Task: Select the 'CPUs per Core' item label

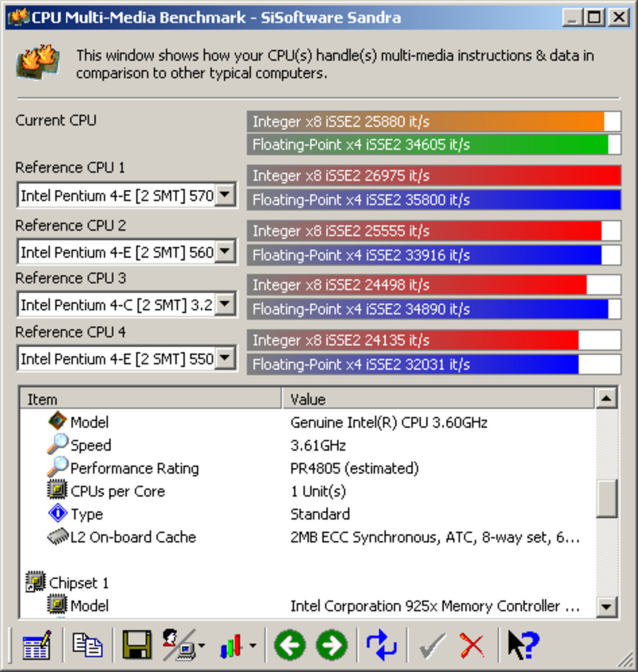Action: tap(118, 491)
